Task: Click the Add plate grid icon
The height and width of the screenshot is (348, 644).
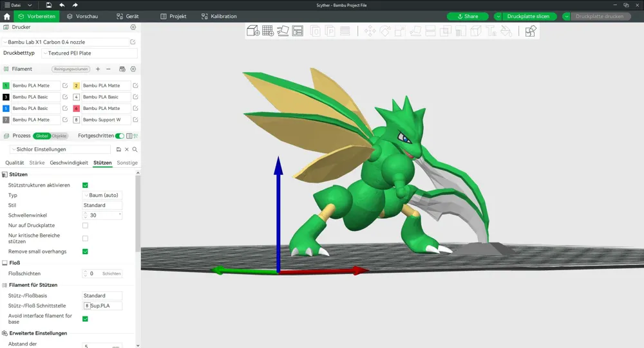Action: (x=268, y=31)
